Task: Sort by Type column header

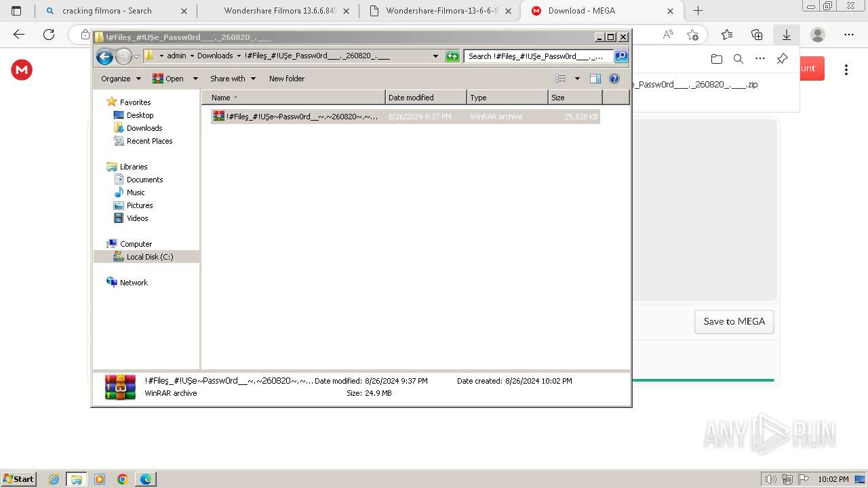Action: (507, 98)
